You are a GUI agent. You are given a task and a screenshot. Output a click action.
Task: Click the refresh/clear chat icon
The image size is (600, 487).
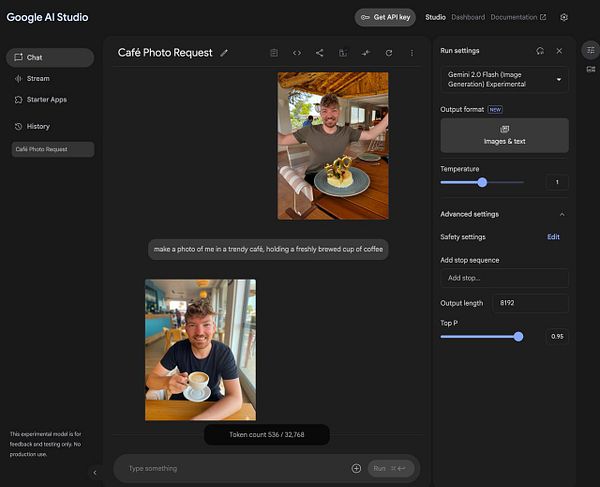click(x=389, y=53)
